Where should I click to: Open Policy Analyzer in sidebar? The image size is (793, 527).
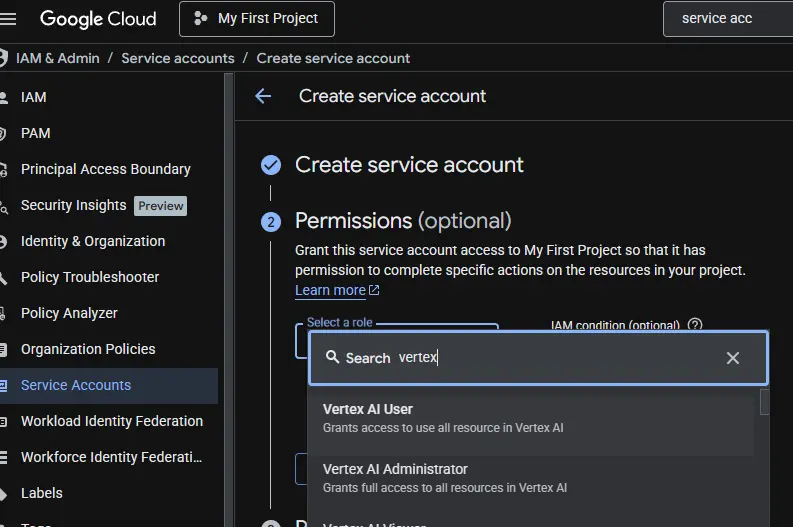(x=69, y=313)
